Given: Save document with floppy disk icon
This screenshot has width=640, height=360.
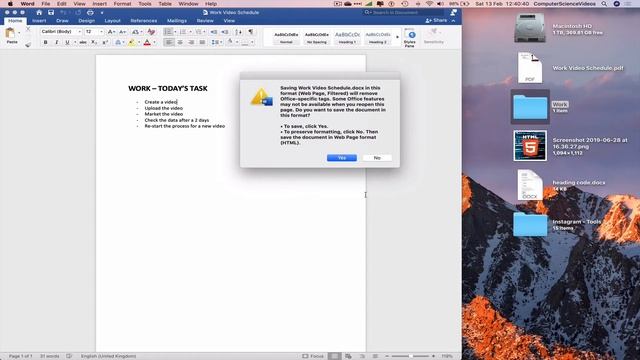Looking at the screenshot, I should pyautogui.click(x=51, y=12).
